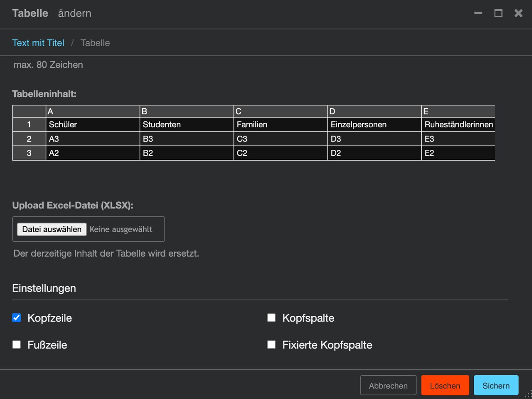The image size is (532, 399).
Task: Select the Ruheständlerinnen table cell
Action: click(458, 124)
